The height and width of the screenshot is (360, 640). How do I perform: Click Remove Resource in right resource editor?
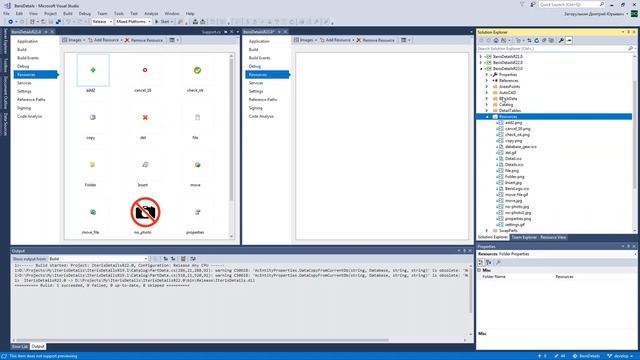[376, 40]
